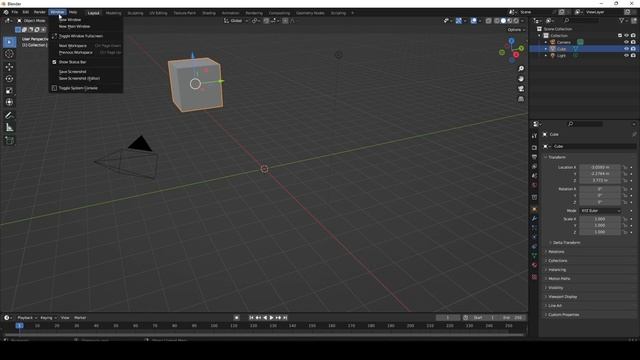Select the Select Box tool
640x360 pixels.
tap(9, 42)
